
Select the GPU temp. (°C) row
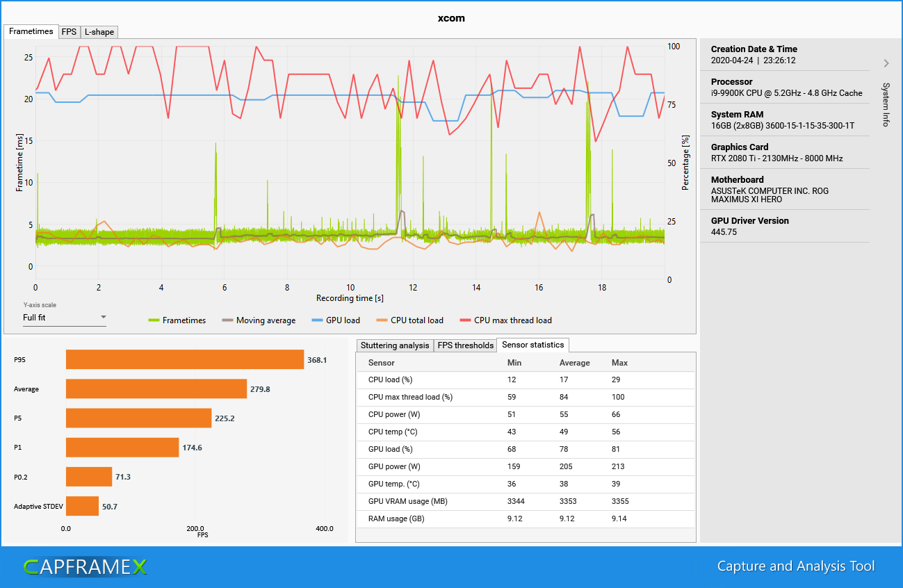point(525,484)
